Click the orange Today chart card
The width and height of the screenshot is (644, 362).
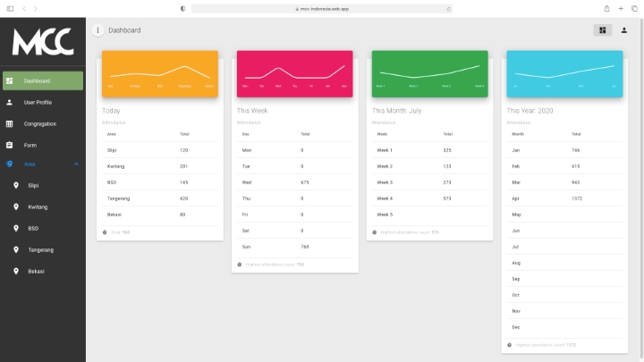tap(160, 74)
